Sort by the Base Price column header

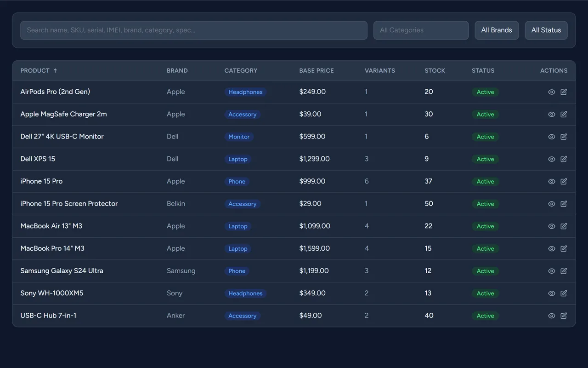[317, 71]
